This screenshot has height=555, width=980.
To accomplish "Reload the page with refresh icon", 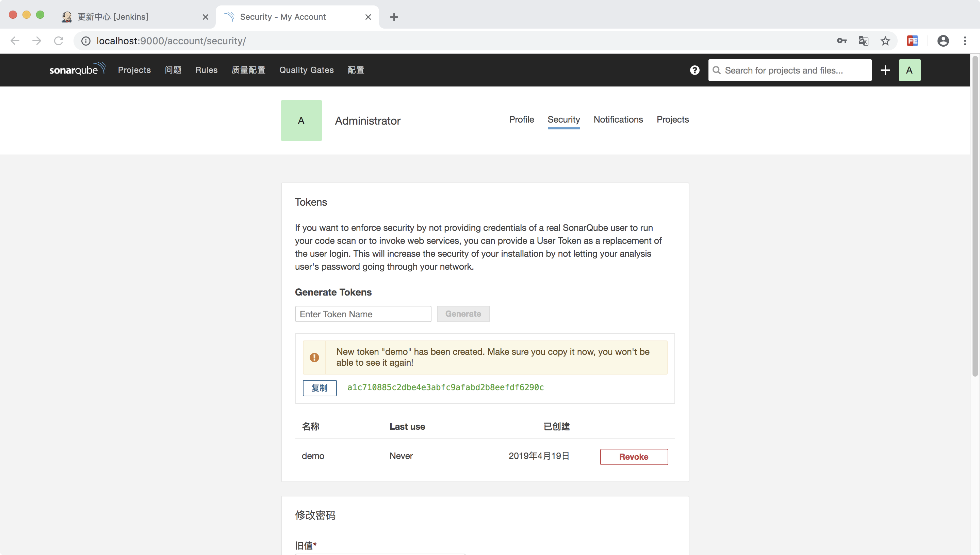I will 59,41.
